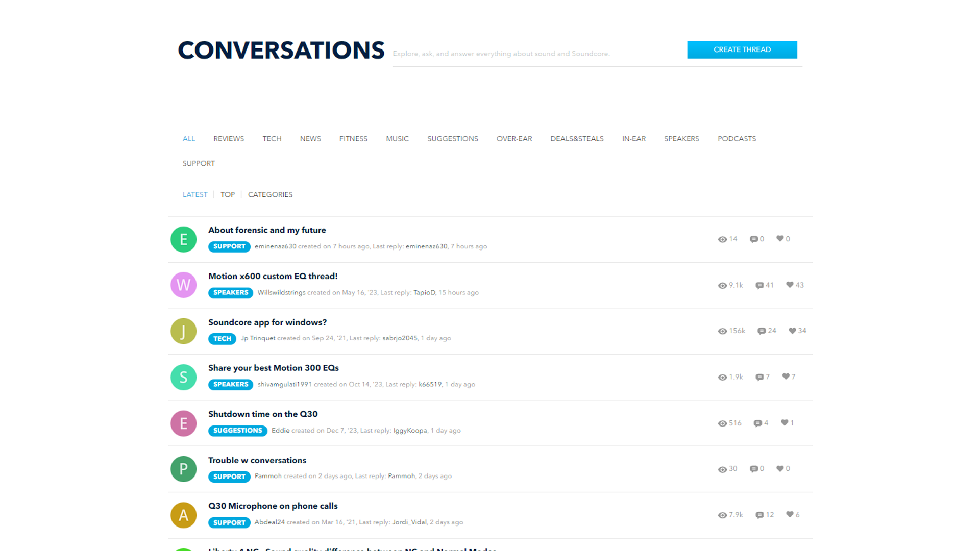Click heart likes icon on Motion x600 thread
The width and height of the screenshot is (980, 551).
pyautogui.click(x=790, y=285)
